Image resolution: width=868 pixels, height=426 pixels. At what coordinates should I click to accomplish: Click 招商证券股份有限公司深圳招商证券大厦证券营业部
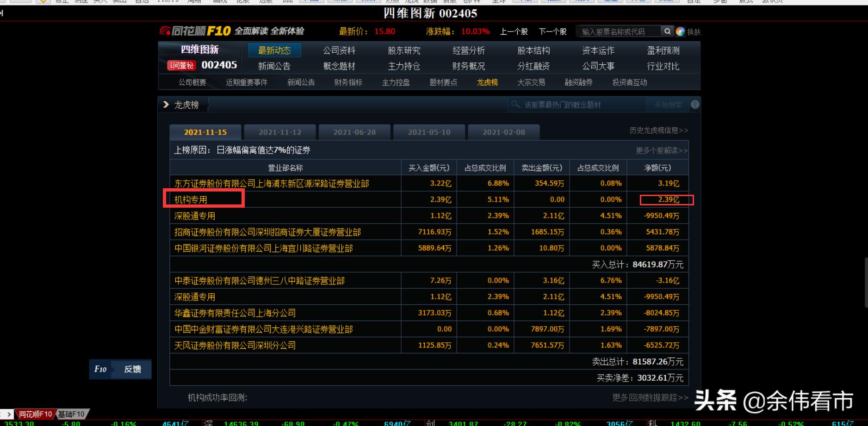coord(267,232)
